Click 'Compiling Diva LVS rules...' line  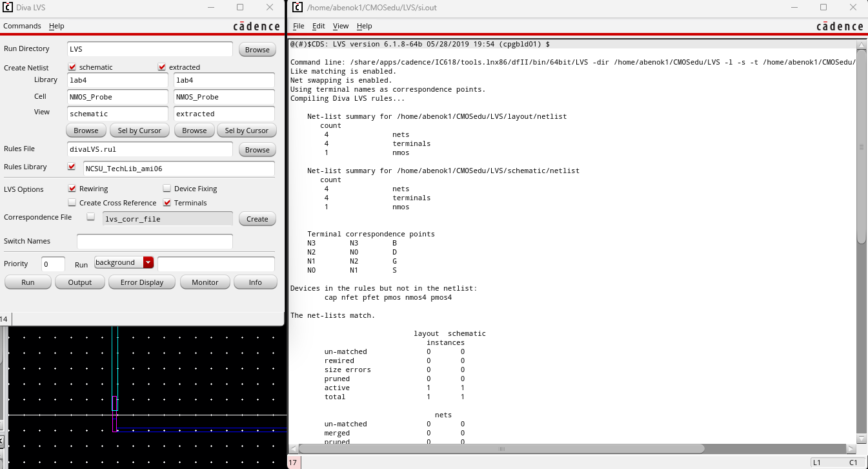coord(348,98)
